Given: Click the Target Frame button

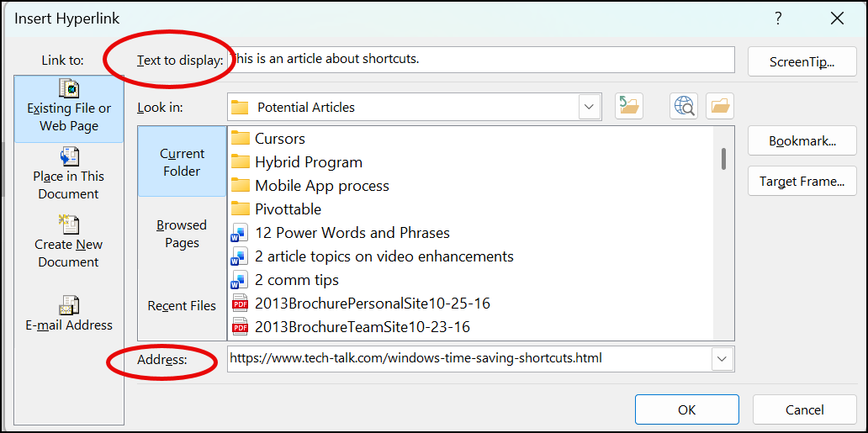Looking at the screenshot, I should click(802, 181).
